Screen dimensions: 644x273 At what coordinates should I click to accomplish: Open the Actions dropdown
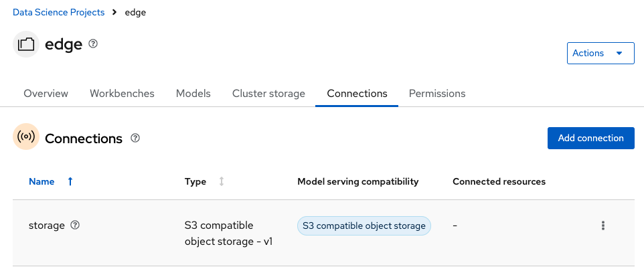point(600,53)
